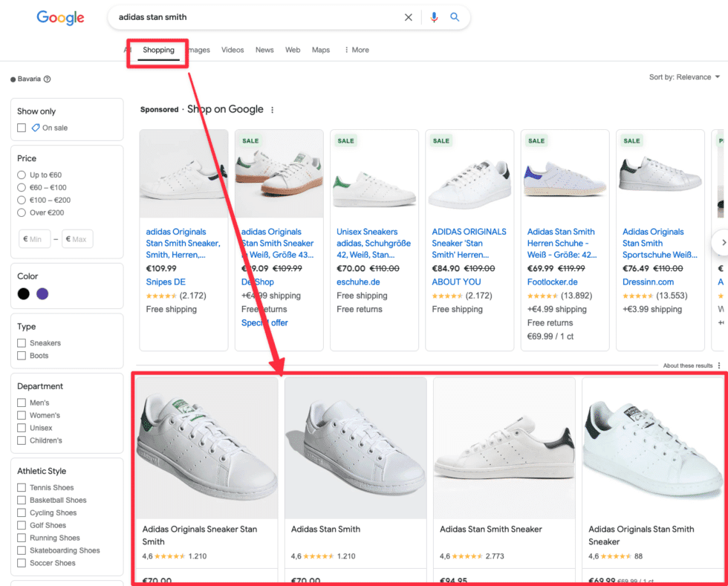Filter by black color swatch
Viewport: 728px width, 586px height.
coord(23,294)
